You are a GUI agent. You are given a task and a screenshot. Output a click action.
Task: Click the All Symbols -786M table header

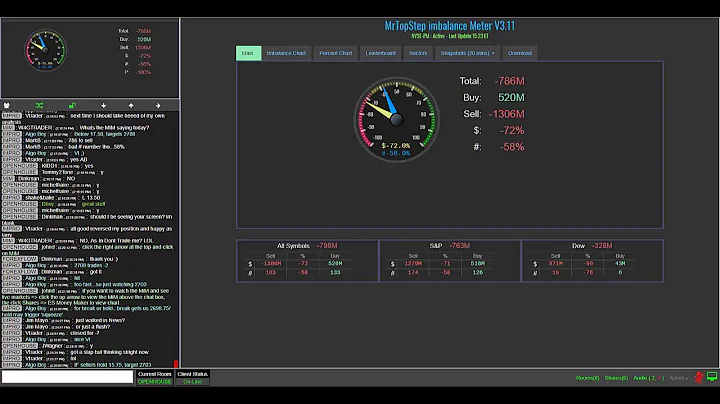[x=307, y=246]
